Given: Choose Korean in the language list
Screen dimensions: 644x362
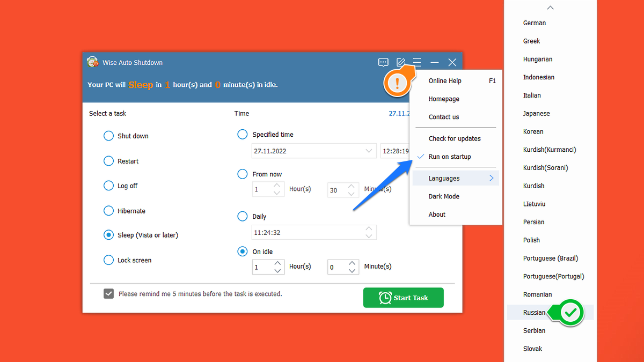Looking at the screenshot, I should tap(551, 131).
